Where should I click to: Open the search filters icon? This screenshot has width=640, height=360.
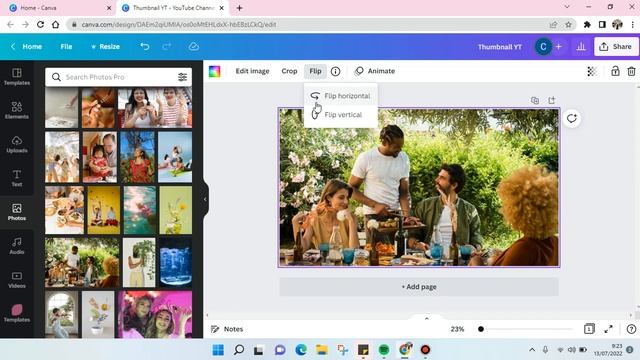(x=182, y=77)
